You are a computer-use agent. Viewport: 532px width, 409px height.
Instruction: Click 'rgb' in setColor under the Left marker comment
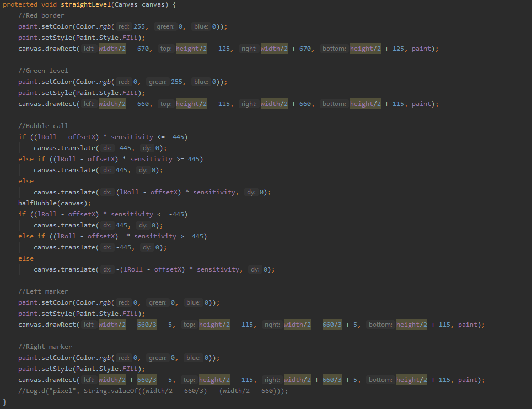coord(105,302)
